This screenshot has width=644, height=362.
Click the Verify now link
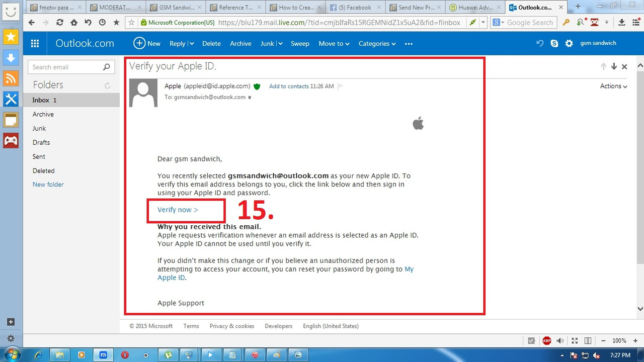click(178, 210)
